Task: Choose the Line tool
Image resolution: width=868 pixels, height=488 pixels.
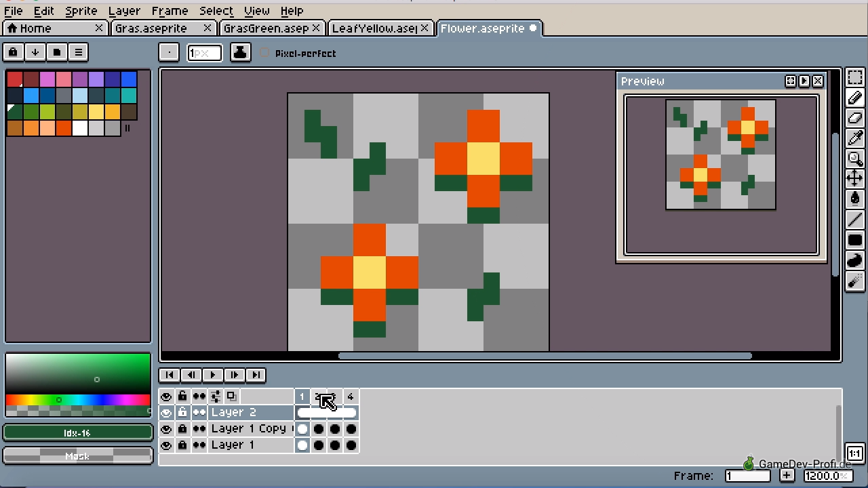Action: 854,220
